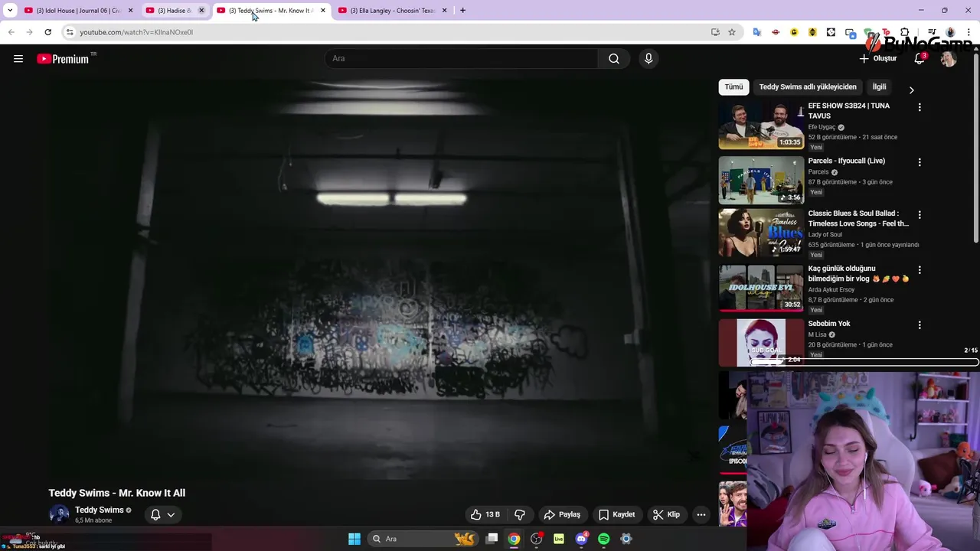The width and height of the screenshot is (980, 551).
Task: Visit the Efe Uygaç channel name
Action: coord(822,127)
